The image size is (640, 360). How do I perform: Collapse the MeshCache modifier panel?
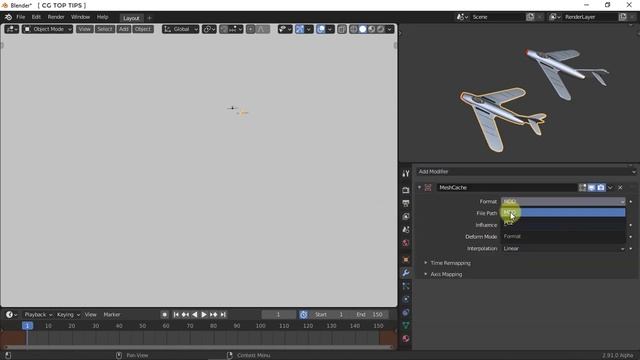(x=419, y=188)
